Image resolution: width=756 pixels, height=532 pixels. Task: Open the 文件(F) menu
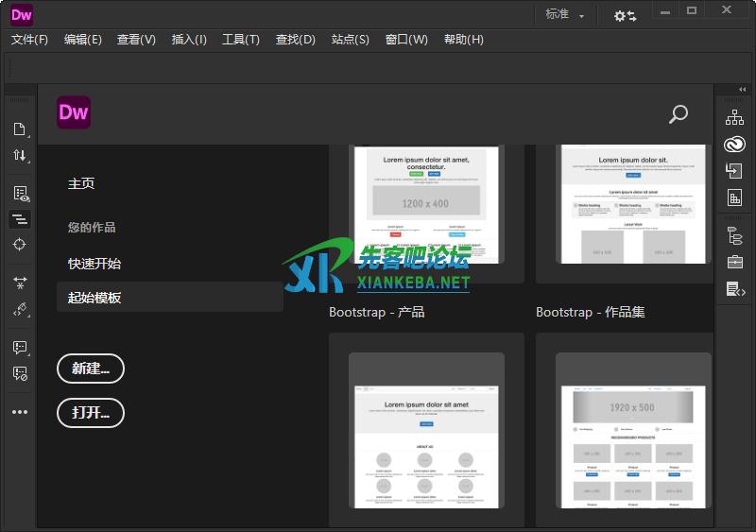click(29, 40)
